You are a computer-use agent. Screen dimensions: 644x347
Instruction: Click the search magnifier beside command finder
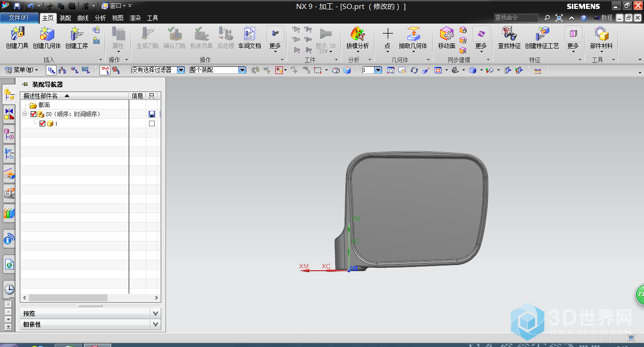[547, 18]
